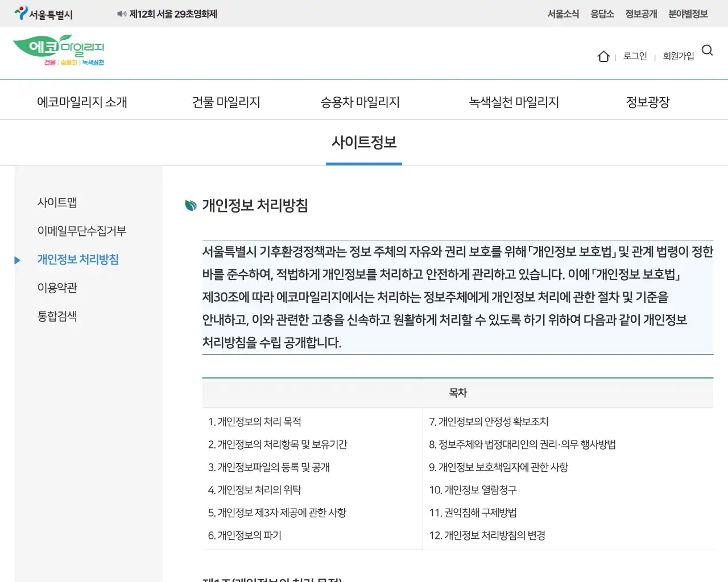Image resolution: width=728 pixels, height=582 pixels.
Task: Open the Seoul city logo link
Action: (44, 14)
